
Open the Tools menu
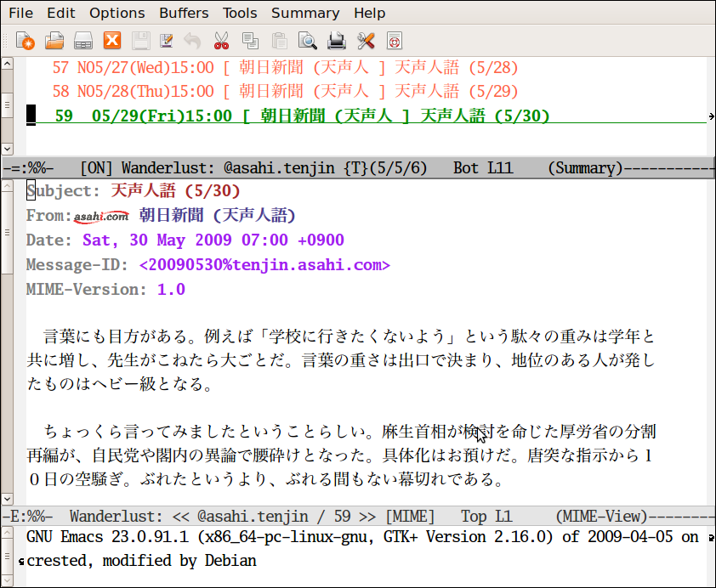pyautogui.click(x=240, y=13)
